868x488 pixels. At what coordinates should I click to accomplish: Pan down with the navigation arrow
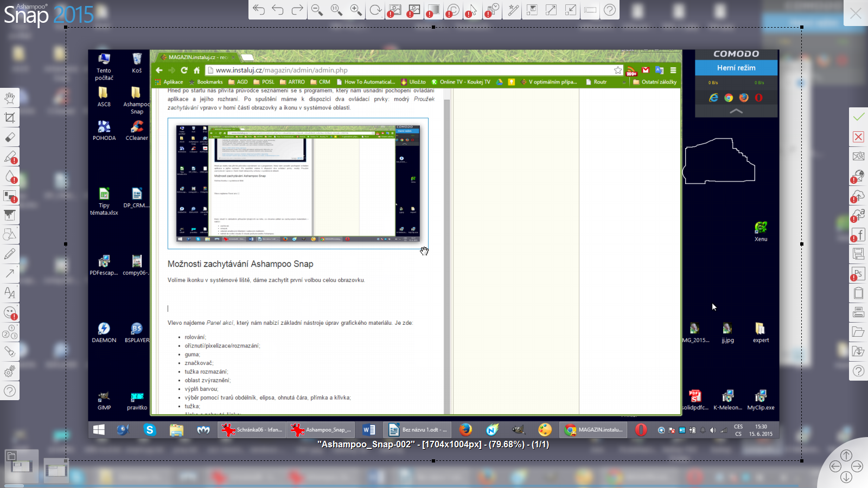(x=846, y=477)
